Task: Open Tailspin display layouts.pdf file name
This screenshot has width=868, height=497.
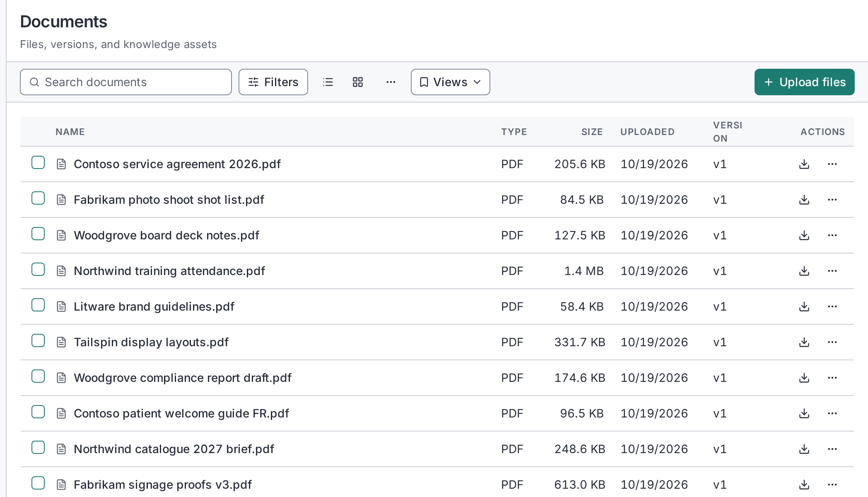Action: click(151, 342)
